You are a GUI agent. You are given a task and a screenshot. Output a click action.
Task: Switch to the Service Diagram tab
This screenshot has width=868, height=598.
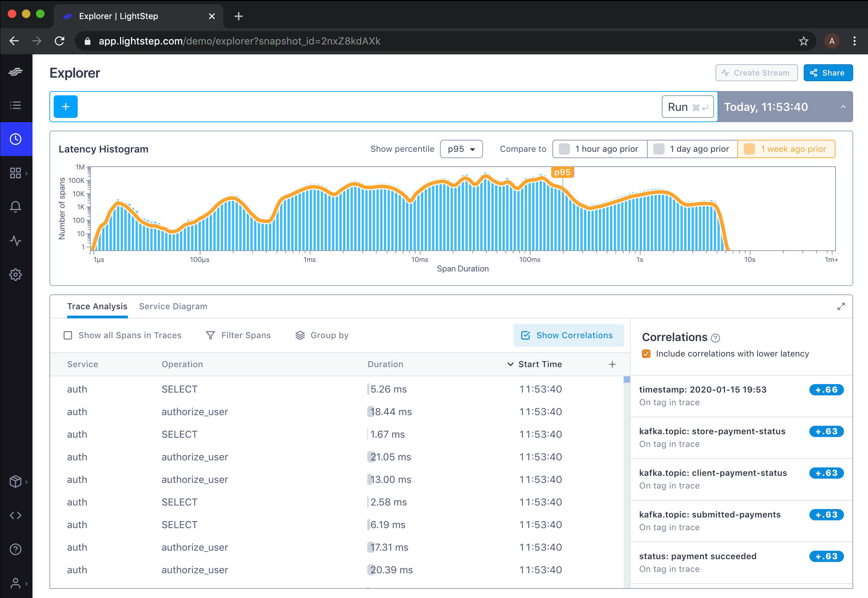click(x=173, y=306)
